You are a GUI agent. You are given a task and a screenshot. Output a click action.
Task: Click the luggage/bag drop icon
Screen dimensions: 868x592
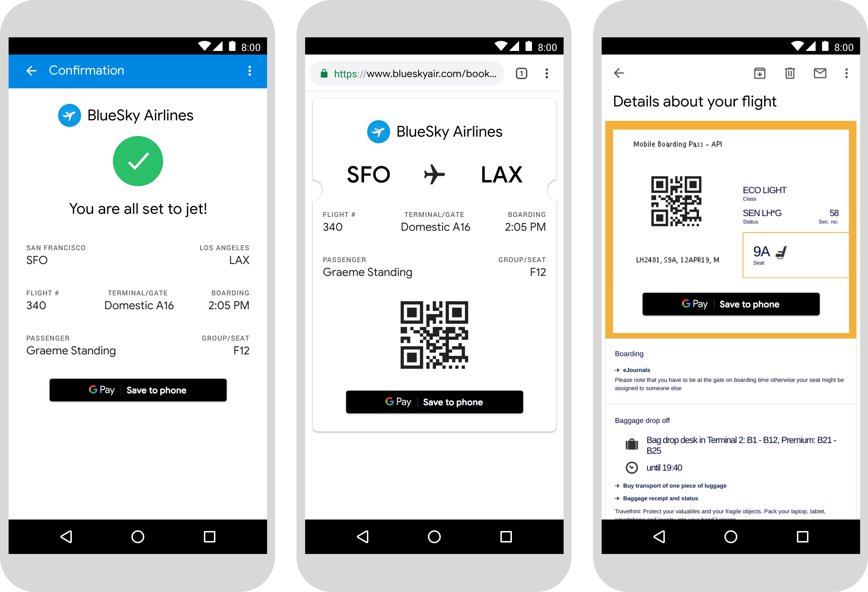[631, 442]
